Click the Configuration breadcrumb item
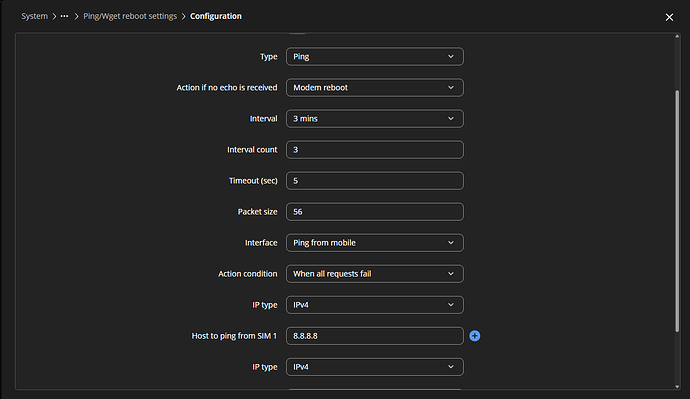Image resolution: width=690 pixels, height=399 pixels. pos(216,16)
